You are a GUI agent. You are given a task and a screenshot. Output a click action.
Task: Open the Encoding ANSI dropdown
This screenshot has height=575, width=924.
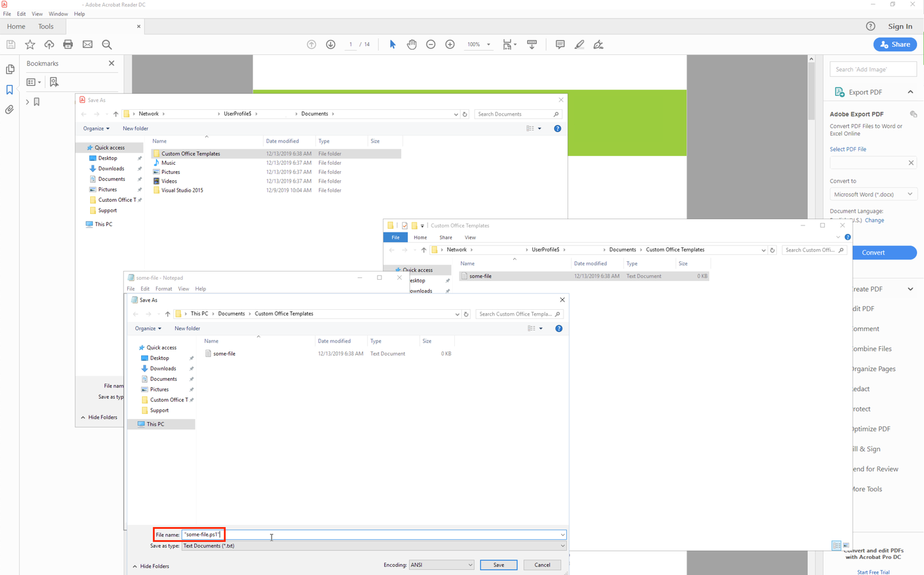point(442,565)
